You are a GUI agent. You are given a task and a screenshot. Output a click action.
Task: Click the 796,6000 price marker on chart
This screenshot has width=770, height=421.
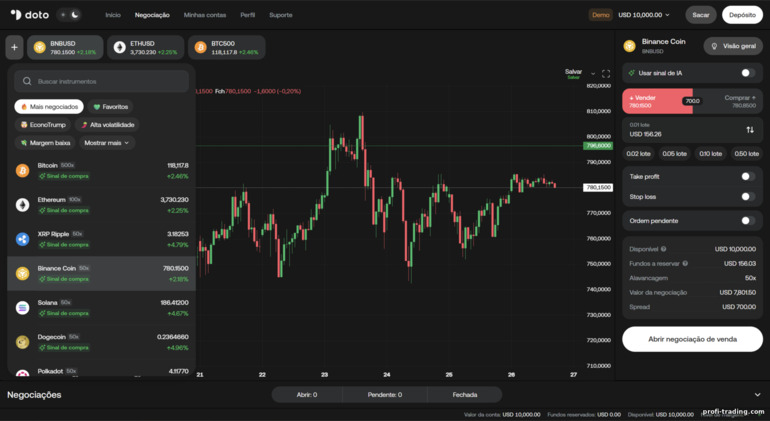coord(598,145)
